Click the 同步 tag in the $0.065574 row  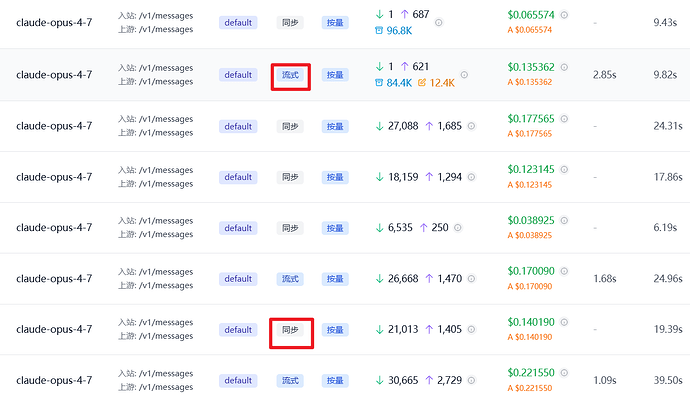290,23
